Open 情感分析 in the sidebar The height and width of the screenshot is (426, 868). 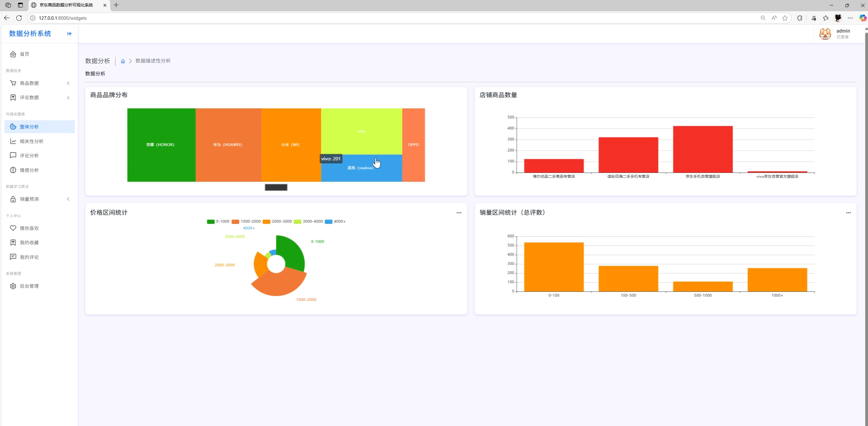[x=39, y=170]
